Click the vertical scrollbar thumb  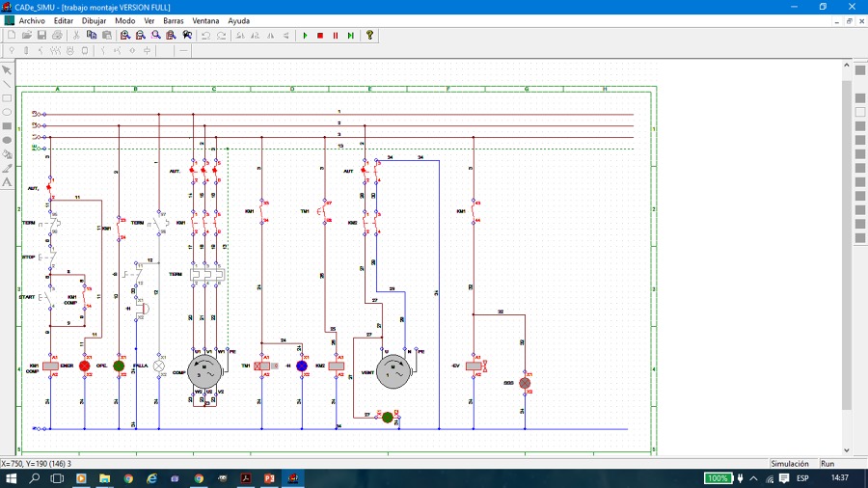[847, 245]
